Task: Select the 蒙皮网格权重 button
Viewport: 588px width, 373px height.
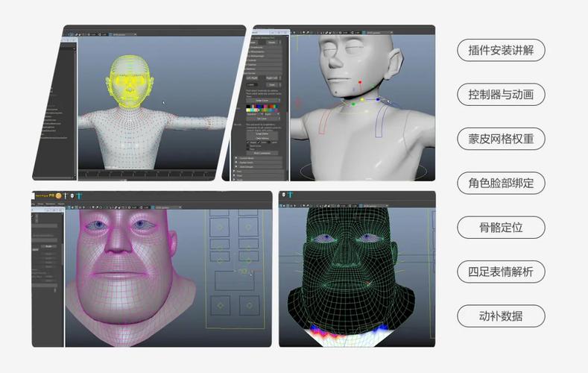Action: 501,139
